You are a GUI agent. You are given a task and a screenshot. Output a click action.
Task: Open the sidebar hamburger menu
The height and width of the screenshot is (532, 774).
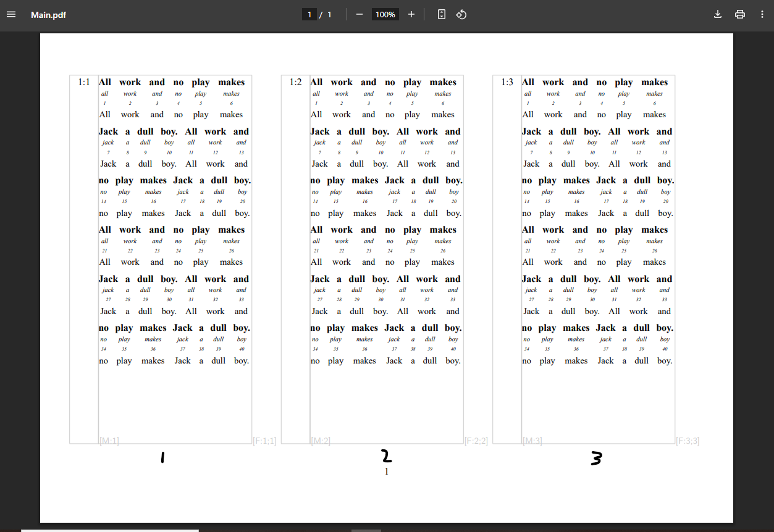[11, 14]
